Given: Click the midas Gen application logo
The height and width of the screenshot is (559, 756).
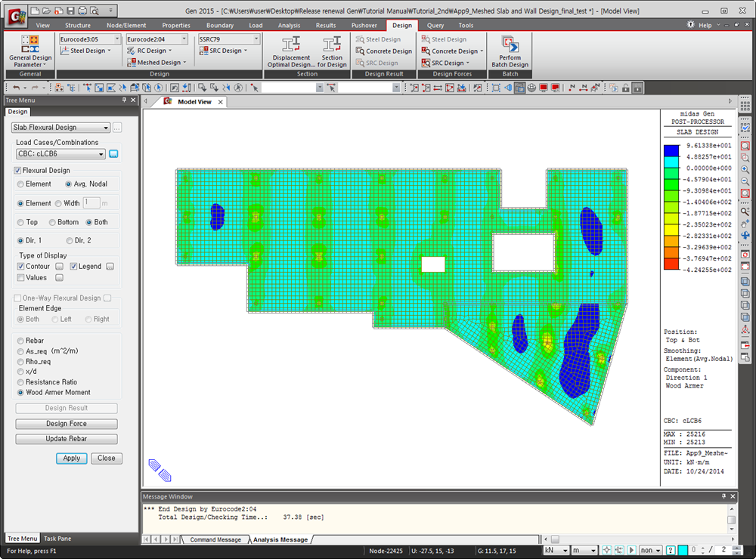Looking at the screenshot, I should click(x=17, y=17).
